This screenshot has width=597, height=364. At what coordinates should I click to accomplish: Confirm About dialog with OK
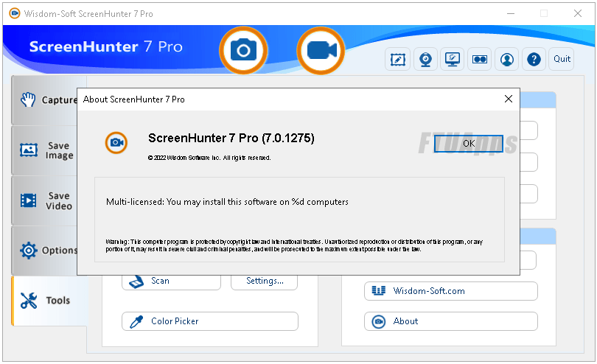(x=469, y=144)
